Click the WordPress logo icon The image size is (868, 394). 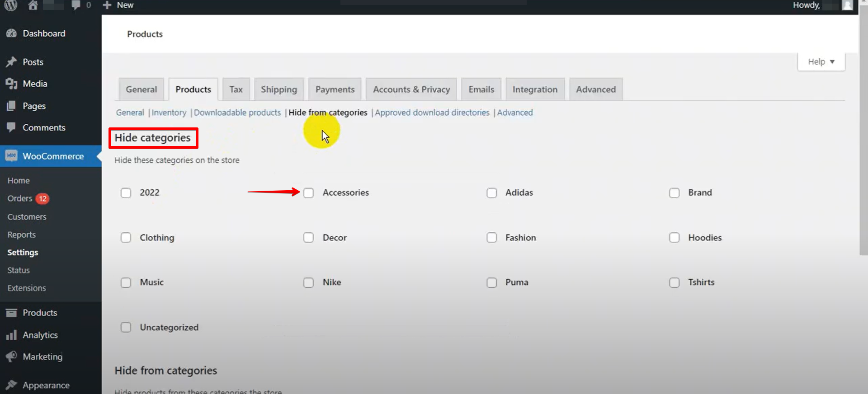pyautogui.click(x=11, y=5)
